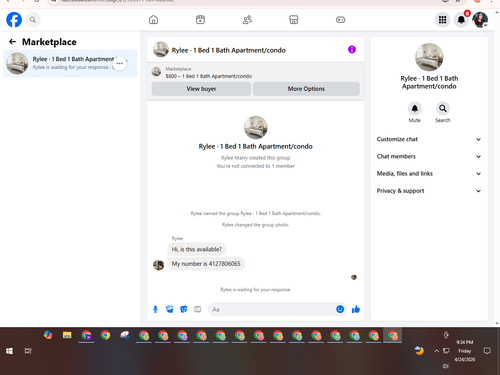Image resolution: width=500 pixels, height=375 pixels.
Task: Record a voice clip with microphone icon
Action: (155, 309)
